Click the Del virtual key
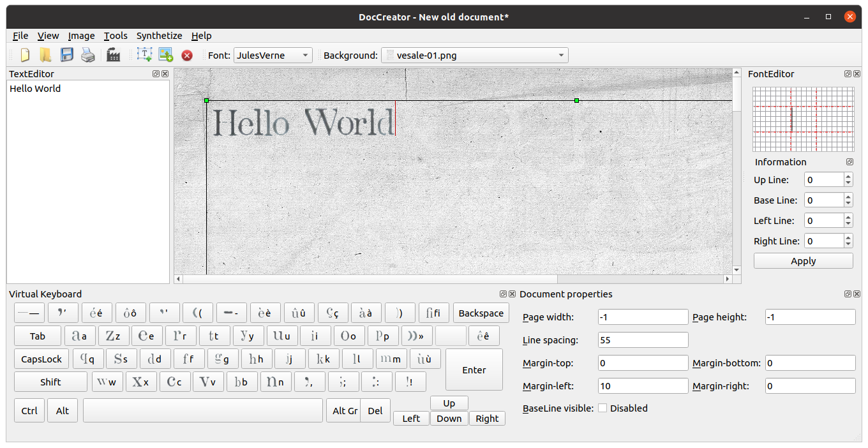868x448 pixels. [375, 411]
